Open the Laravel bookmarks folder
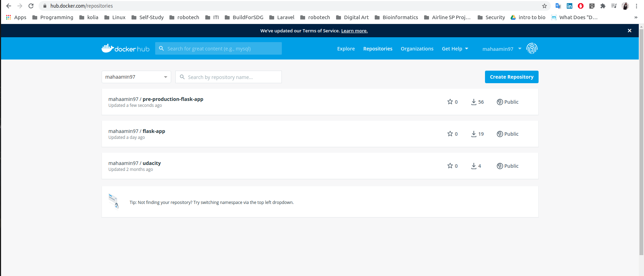The height and width of the screenshot is (276, 644). 282,17
